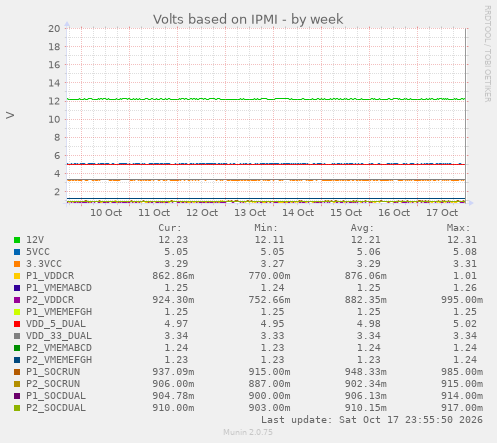Screen dimensions: 497x443
Task: Click the Avg: column header
Action: (x=362, y=228)
